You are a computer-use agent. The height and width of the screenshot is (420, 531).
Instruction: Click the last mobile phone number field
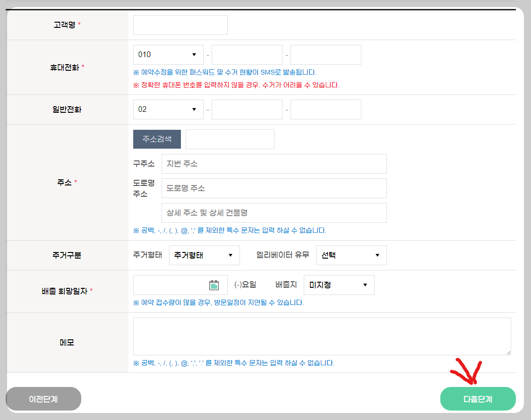tap(325, 54)
